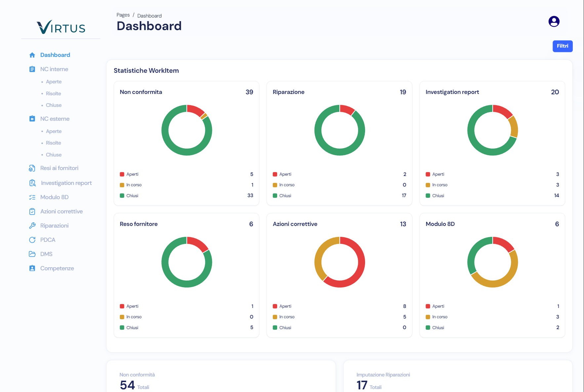Open Chiuse under NC esterne
The width and height of the screenshot is (584, 392).
click(54, 154)
